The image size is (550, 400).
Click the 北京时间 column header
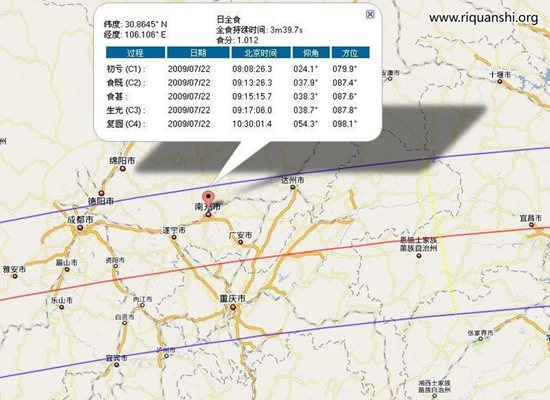coord(261,53)
